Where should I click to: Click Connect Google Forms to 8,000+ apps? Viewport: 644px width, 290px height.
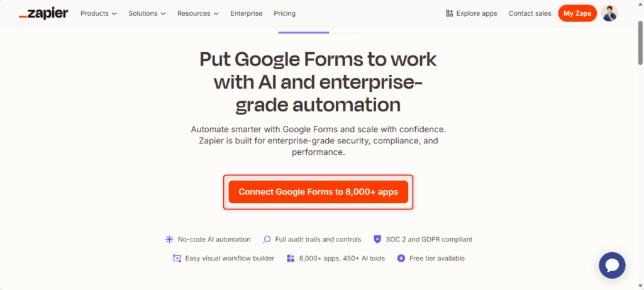coord(318,192)
